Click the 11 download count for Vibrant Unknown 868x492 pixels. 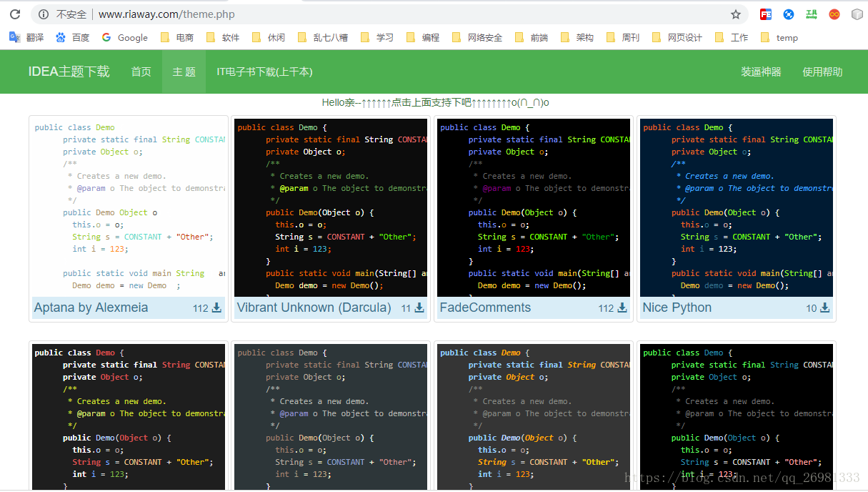(x=406, y=308)
